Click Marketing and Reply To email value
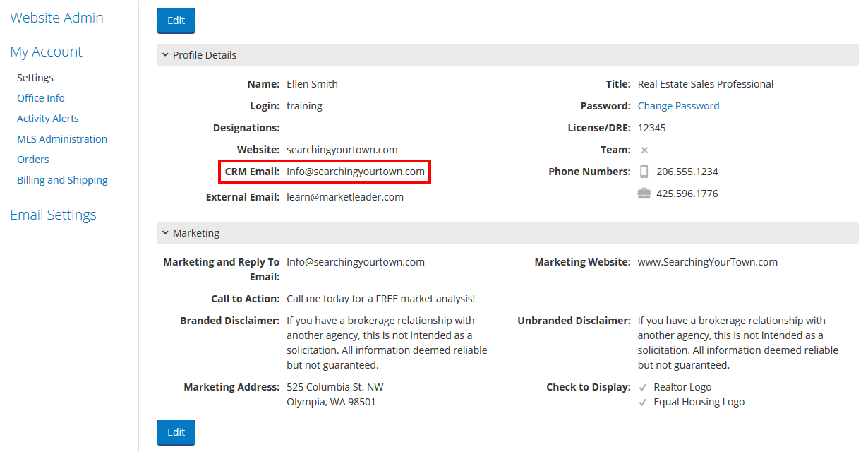The height and width of the screenshot is (452, 868). 356,262
